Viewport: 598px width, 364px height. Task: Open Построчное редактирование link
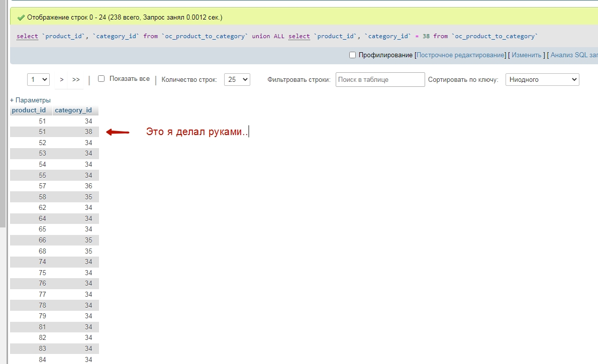(460, 55)
